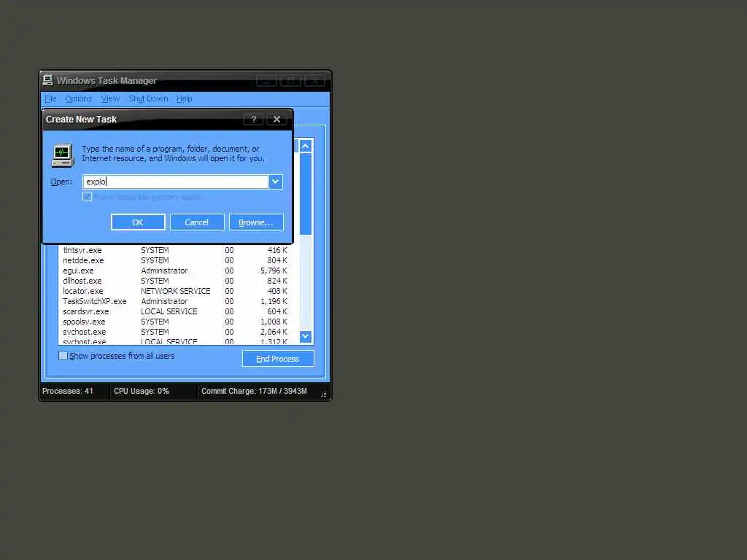
Task: Click the process list scrollbar thumb
Action: pos(306,194)
